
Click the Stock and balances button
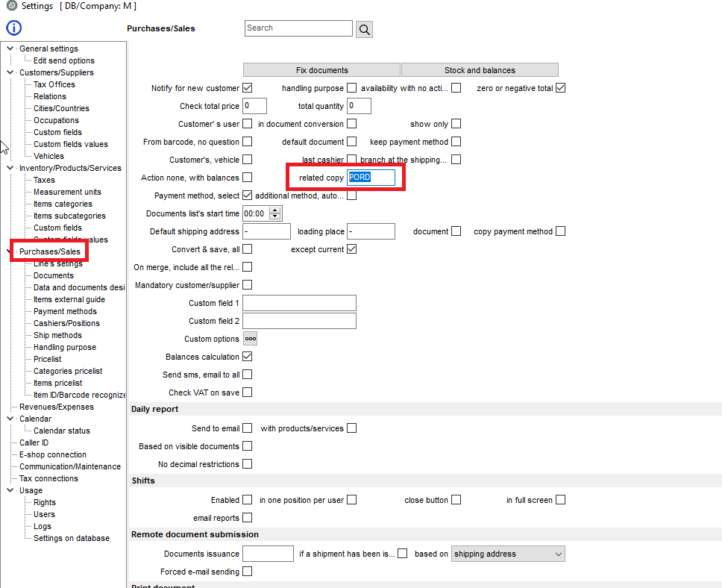[x=480, y=70]
